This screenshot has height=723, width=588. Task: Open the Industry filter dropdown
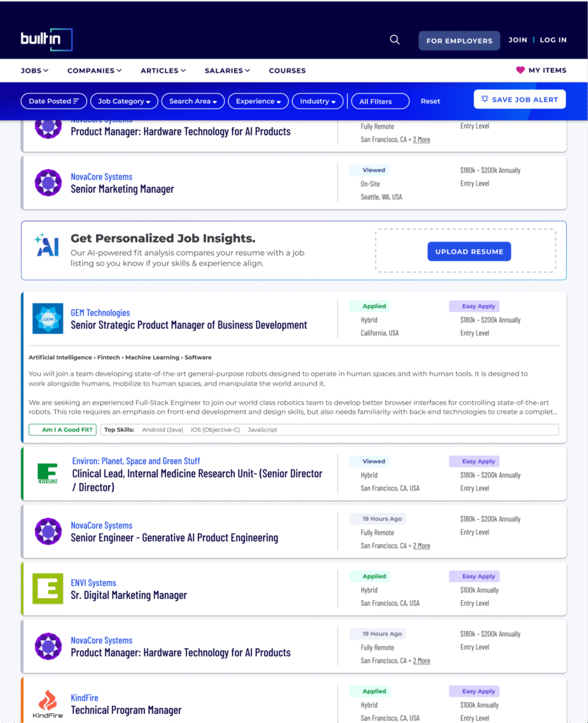pyautogui.click(x=318, y=101)
